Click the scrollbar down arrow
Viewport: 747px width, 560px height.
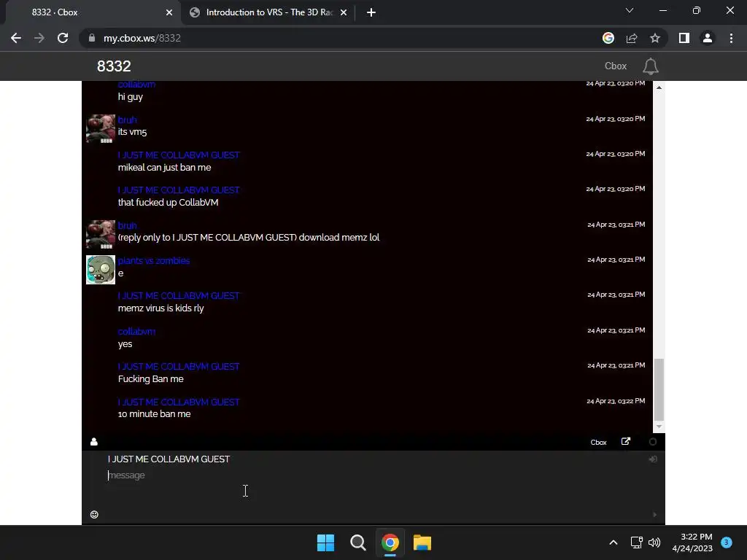(x=659, y=427)
